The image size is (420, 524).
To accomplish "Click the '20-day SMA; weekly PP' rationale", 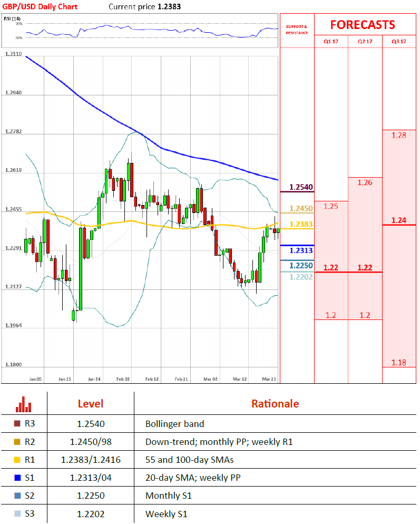I will coord(193,478).
